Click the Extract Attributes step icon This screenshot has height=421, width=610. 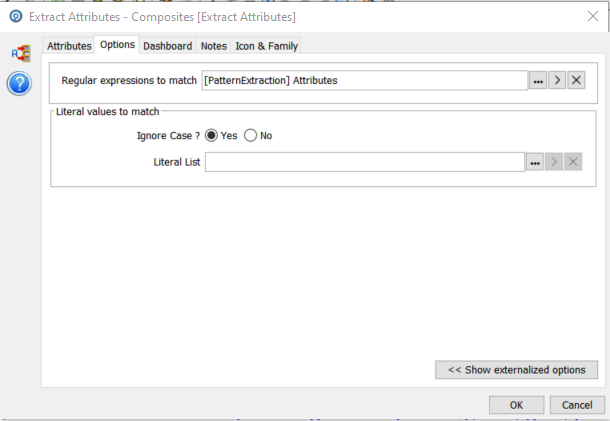(21, 54)
